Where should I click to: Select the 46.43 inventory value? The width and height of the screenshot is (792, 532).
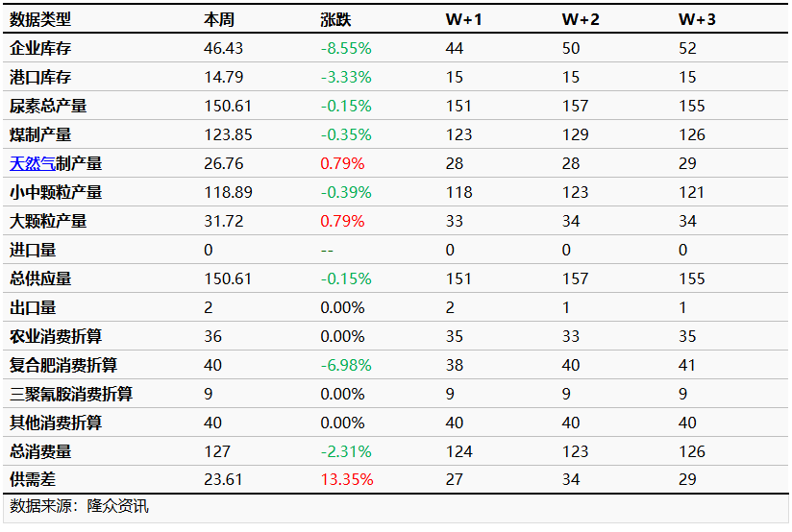click(224, 48)
